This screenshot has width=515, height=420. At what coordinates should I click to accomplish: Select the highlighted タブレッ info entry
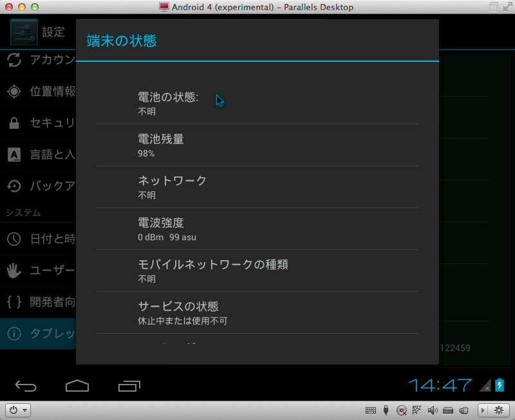click(38, 334)
